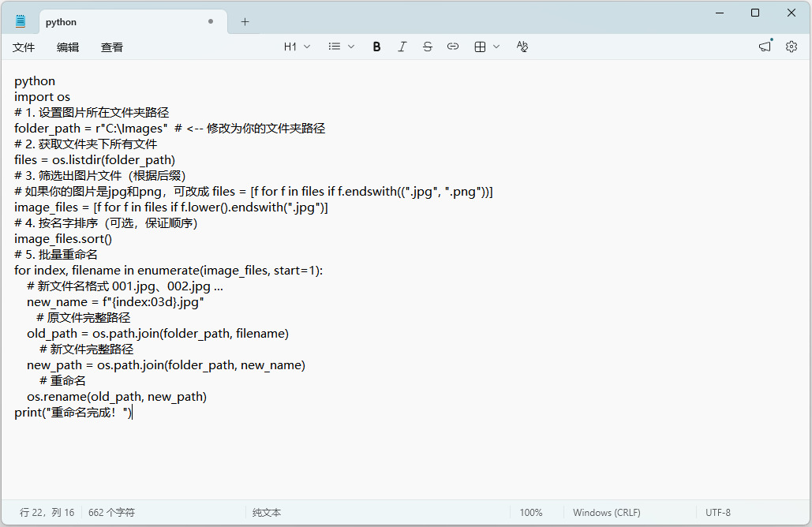Image resolution: width=812 pixels, height=527 pixels.
Task: Open the 查看 menu
Action: click(112, 47)
